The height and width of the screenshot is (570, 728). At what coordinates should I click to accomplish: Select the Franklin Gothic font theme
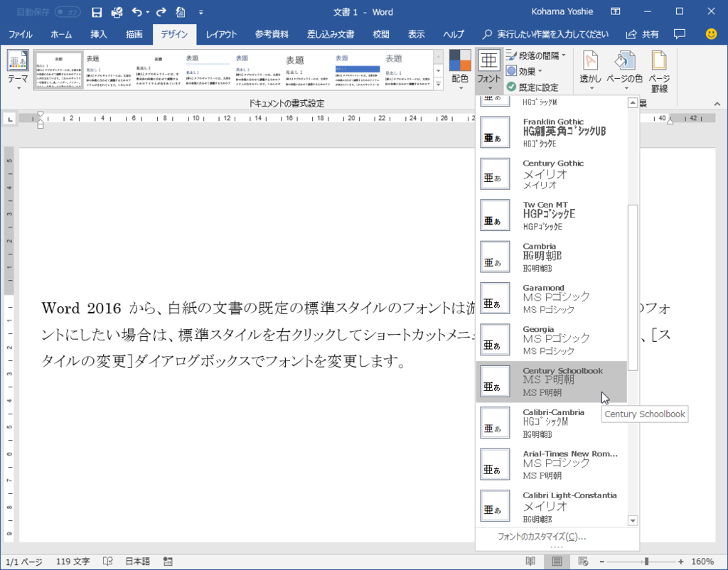tap(552, 132)
